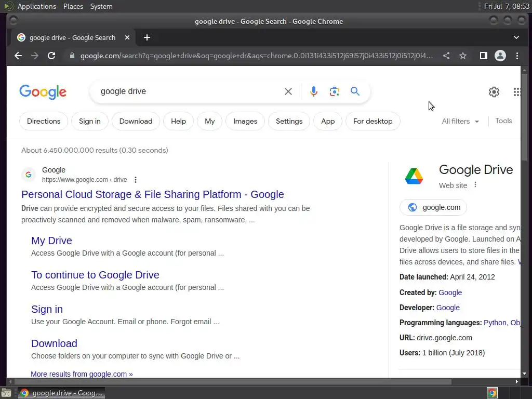This screenshot has height=399, width=532.
Task: Open a new tab with the plus button
Action: (147, 37)
